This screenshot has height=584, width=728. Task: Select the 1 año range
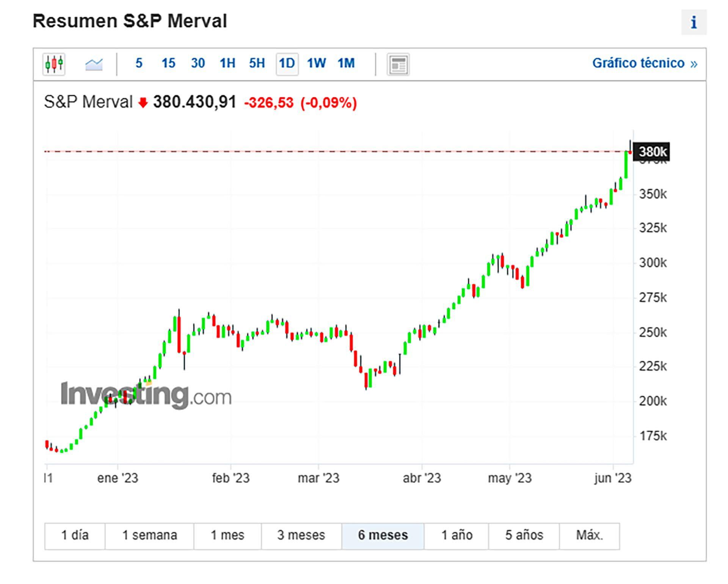coord(457,535)
